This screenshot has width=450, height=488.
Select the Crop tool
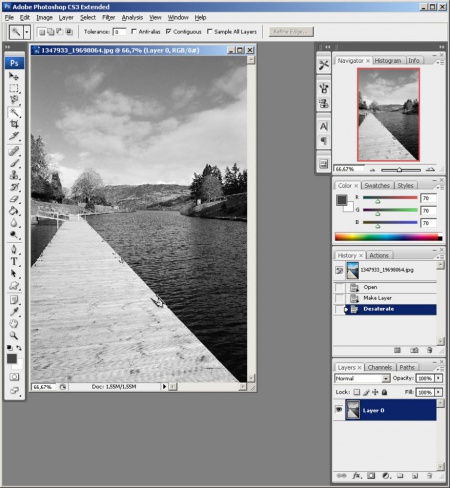(14, 124)
